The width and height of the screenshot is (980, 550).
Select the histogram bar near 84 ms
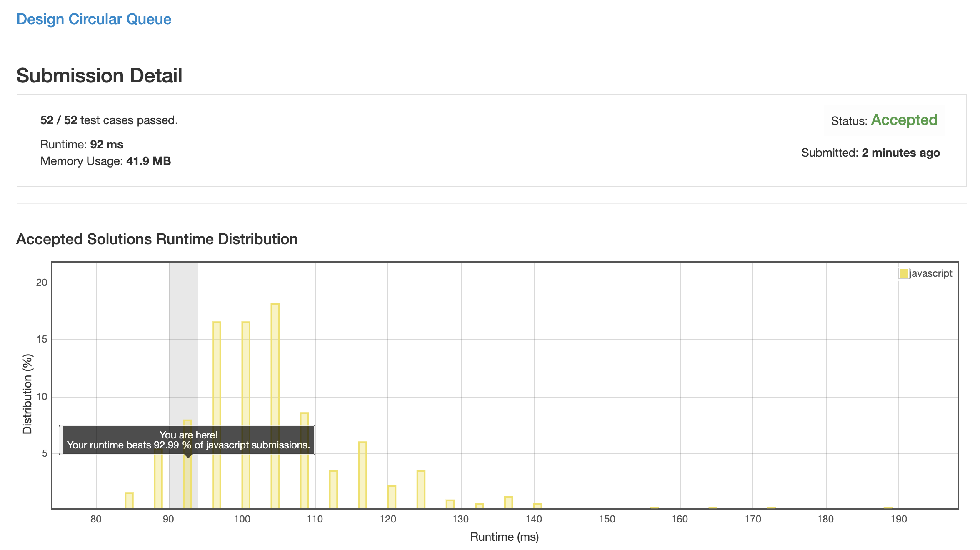[129, 501]
